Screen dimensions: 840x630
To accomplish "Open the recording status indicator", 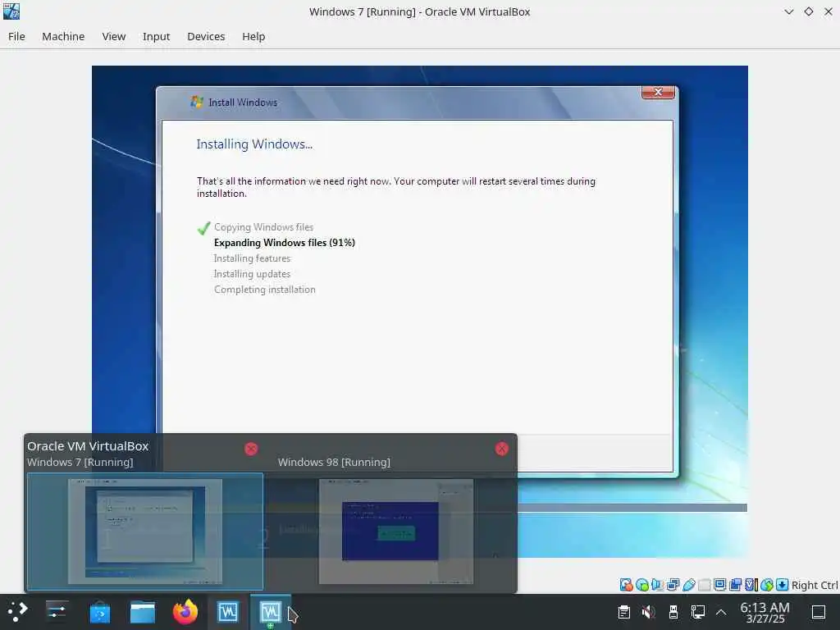I will [736, 585].
